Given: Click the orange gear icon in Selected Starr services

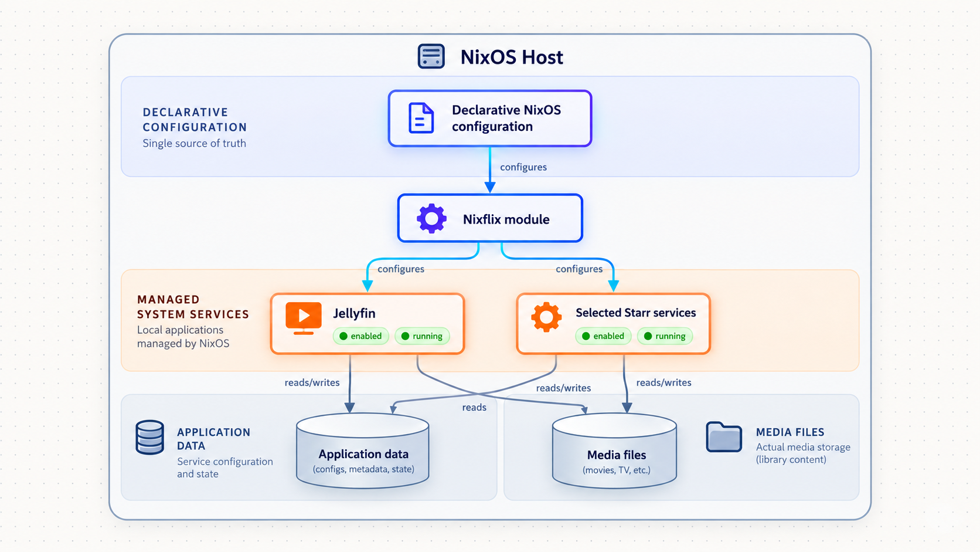Looking at the screenshot, I should (546, 317).
